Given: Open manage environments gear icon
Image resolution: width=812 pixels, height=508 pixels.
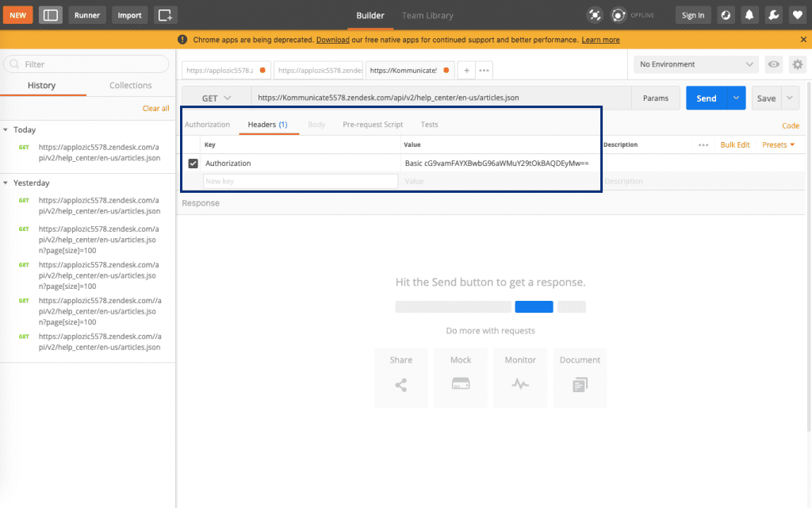Looking at the screenshot, I should 798,64.
